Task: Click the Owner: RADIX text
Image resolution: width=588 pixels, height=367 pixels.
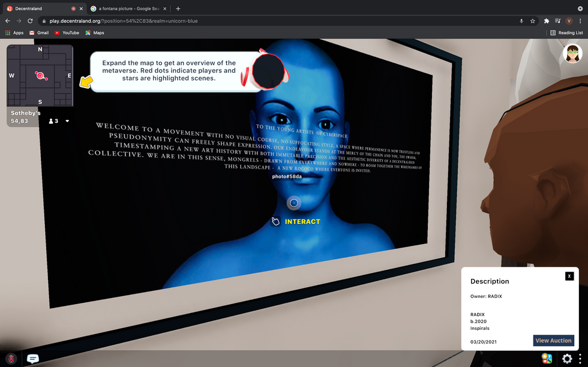Action: [486, 296]
